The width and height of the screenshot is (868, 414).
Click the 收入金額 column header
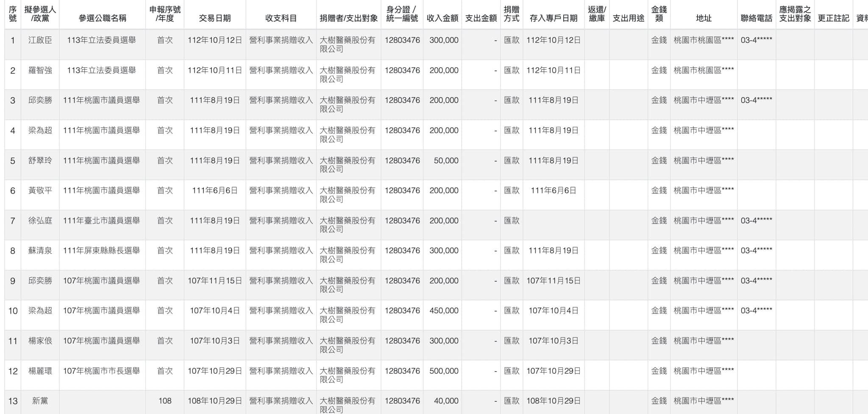click(442, 18)
